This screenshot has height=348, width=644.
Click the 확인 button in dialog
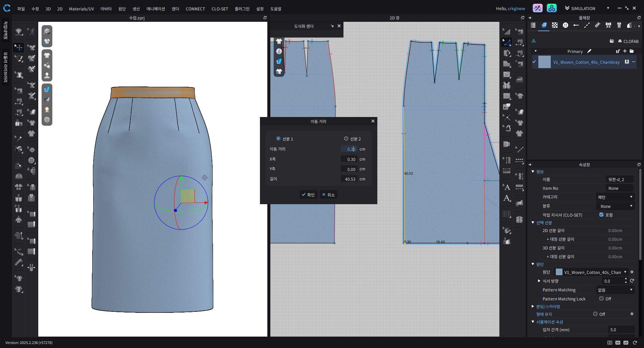(308, 195)
